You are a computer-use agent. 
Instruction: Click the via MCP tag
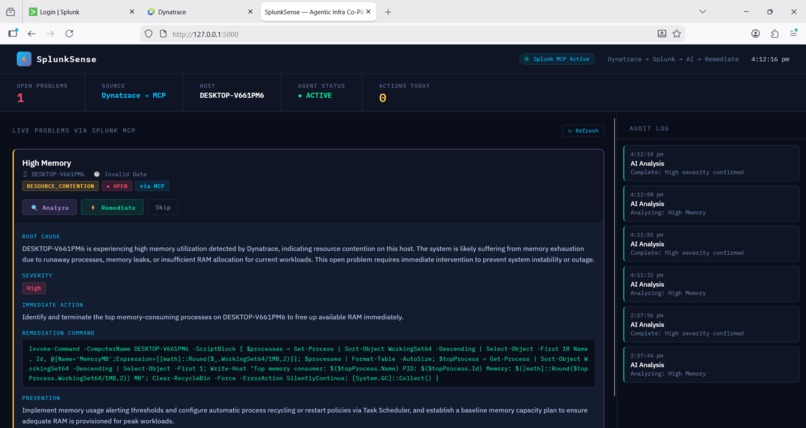[x=152, y=186]
